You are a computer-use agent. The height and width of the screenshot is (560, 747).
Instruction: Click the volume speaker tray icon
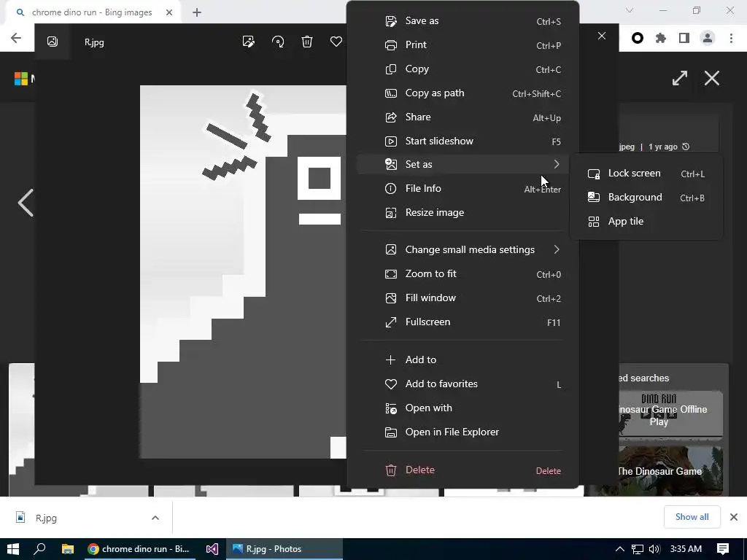pyautogui.click(x=654, y=549)
